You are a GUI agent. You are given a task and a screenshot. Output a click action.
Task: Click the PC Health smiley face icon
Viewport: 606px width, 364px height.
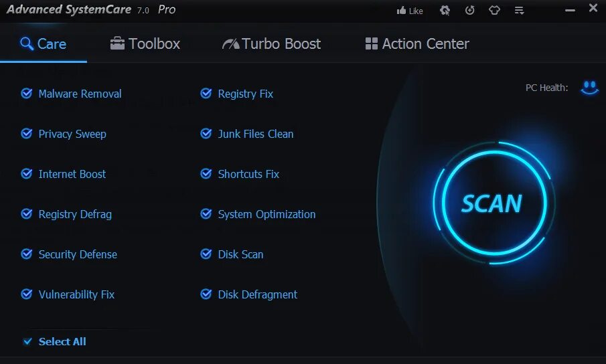589,87
